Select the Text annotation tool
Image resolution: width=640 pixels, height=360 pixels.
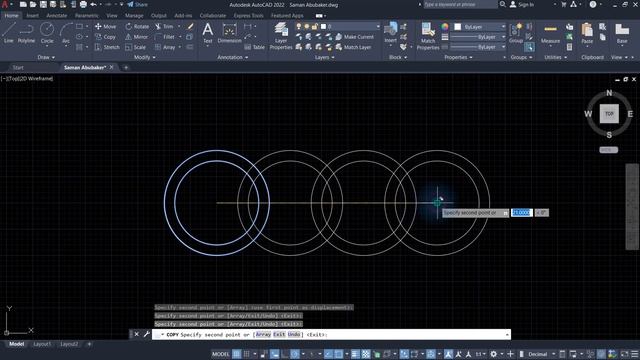[208, 33]
